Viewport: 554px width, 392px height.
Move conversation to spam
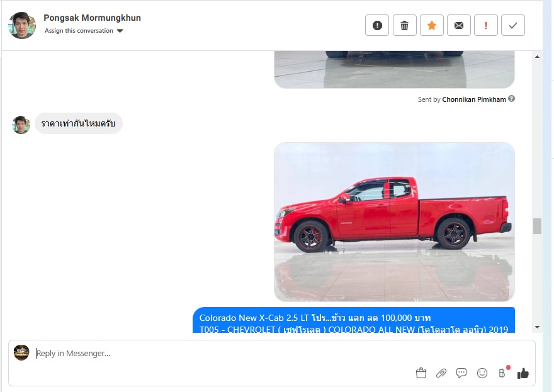pos(377,25)
